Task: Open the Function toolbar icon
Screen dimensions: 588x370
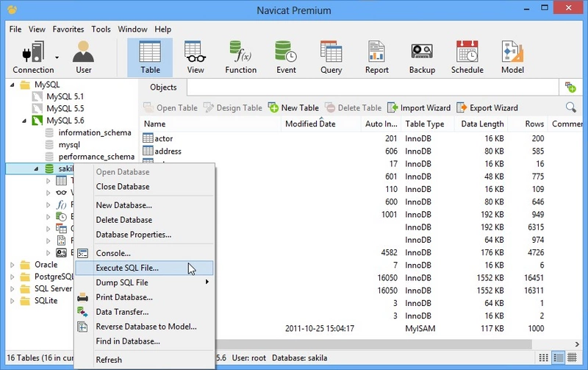Action: [241, 57]
